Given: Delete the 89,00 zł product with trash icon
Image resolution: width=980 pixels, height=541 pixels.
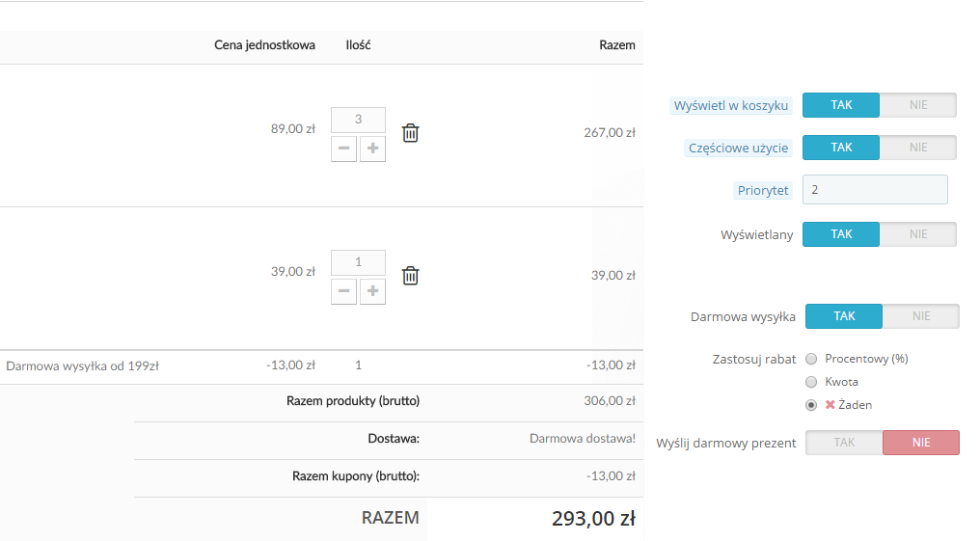Looking at the screenshot, I should click(x=410, y=133).
